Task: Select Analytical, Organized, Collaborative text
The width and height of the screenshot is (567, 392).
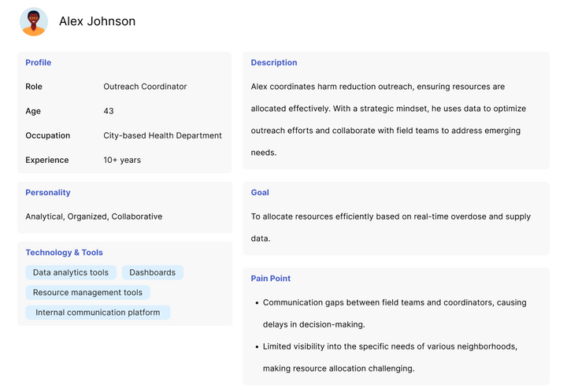Action: [x=94, y=216]
